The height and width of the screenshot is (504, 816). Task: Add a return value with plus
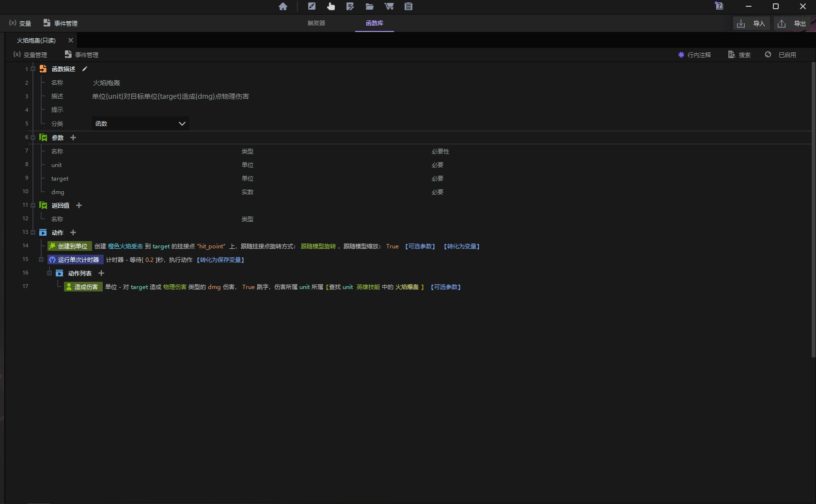[x=79, y=205]
